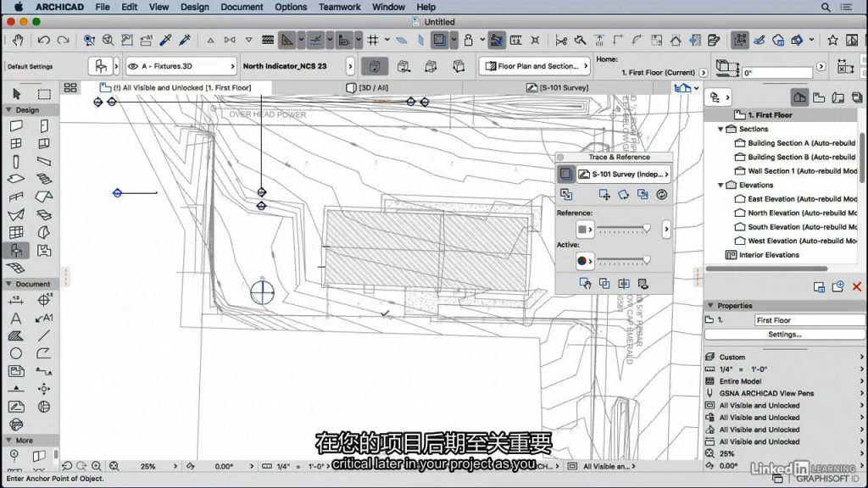The width and height of the screenshot is (868, 488).
Task: Open the A - Fixtures.3D layer dropdown
Action: tap(181, 66)
